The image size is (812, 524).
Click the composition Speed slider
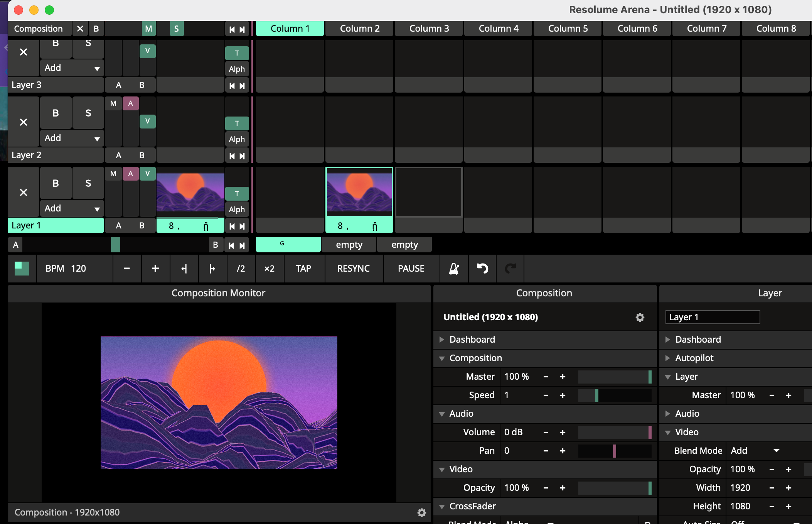(x=615, y=395)
